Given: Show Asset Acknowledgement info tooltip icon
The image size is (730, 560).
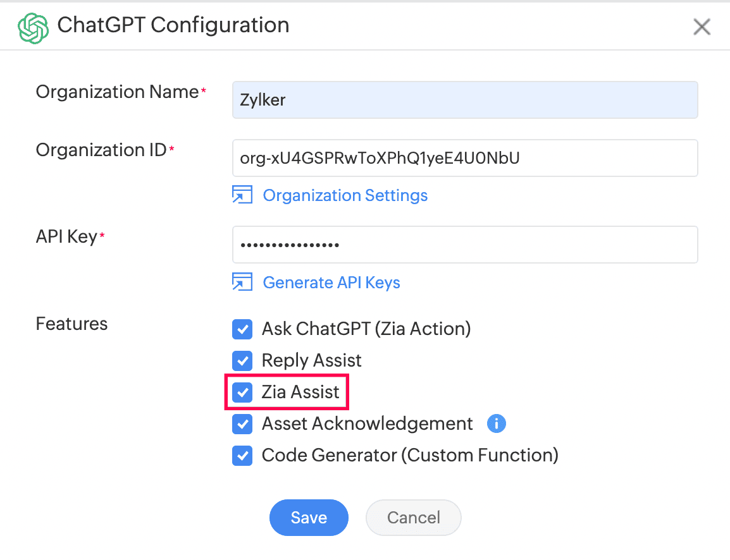Looking at the screenshot, I should [497, 423].
